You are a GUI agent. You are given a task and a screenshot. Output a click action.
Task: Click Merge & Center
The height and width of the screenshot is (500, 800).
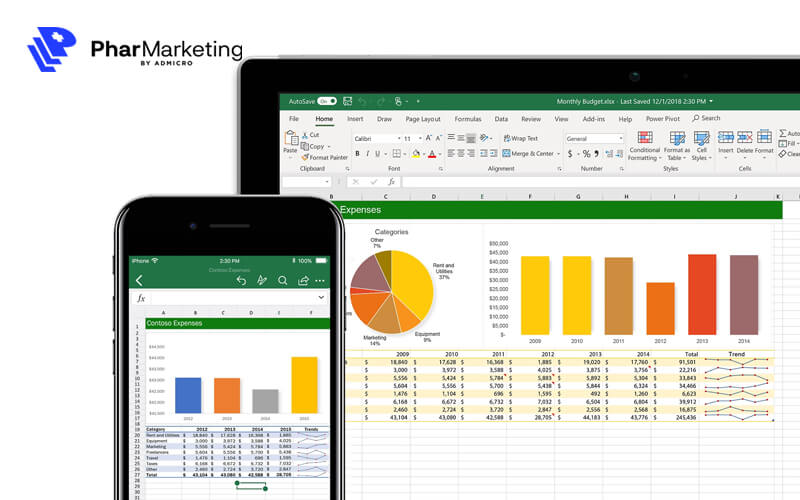(x=528, y=153)
